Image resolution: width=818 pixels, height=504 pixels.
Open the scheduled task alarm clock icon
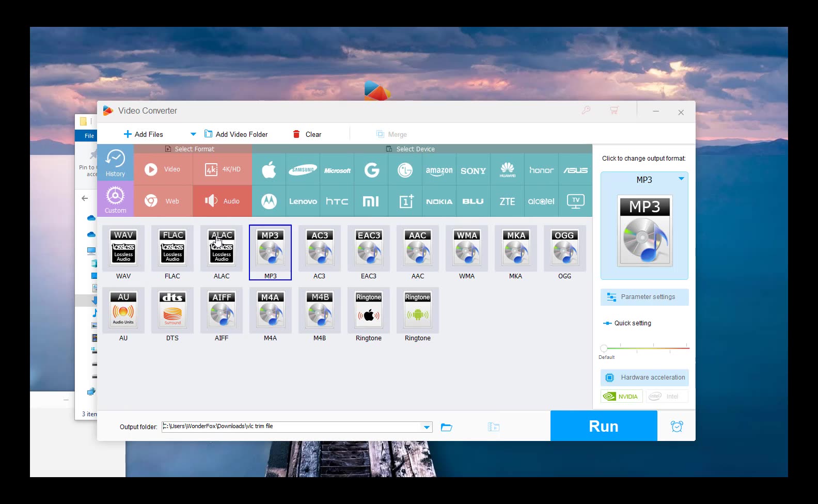pos(677,426)
